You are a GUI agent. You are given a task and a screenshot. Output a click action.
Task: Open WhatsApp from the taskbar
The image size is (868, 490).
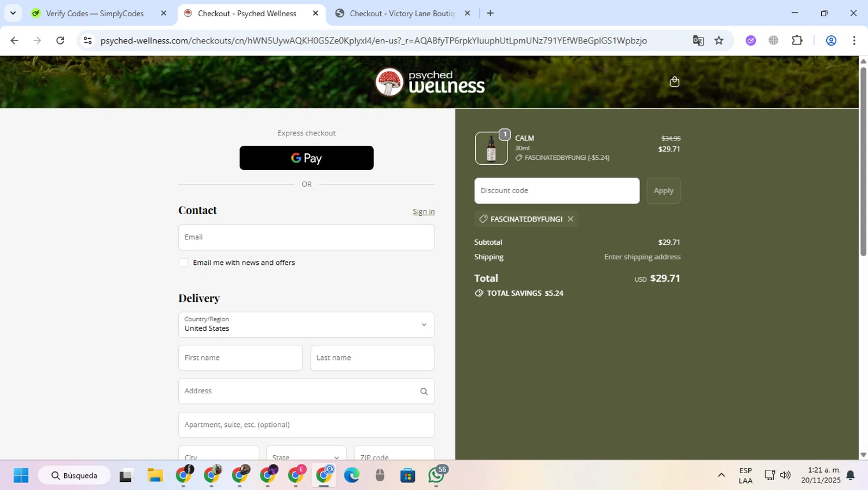point(437,476)
